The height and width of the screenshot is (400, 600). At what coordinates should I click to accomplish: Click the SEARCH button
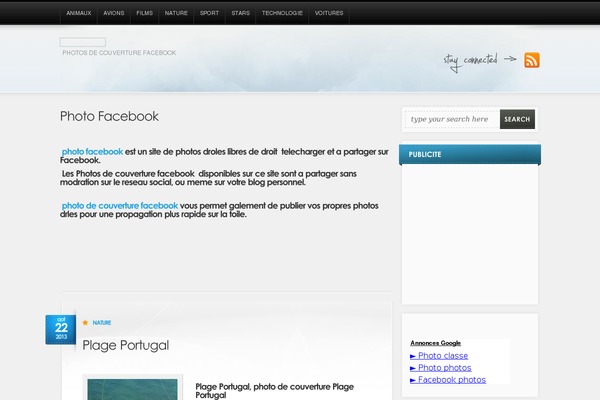(x=517, y=119)
